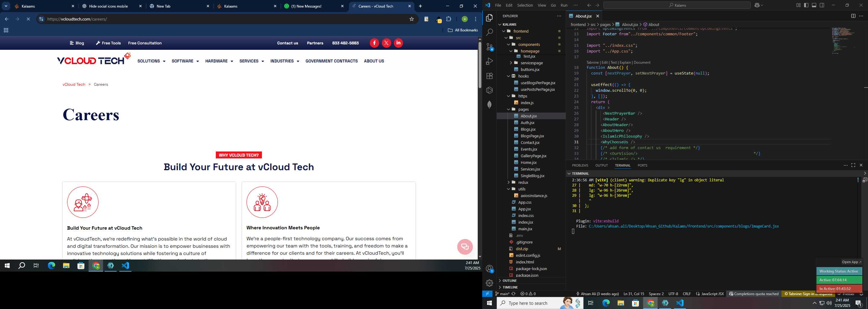Switch to PORTS panel tab
This screenshot has width=868, height=309.
(x=642, y=165)
